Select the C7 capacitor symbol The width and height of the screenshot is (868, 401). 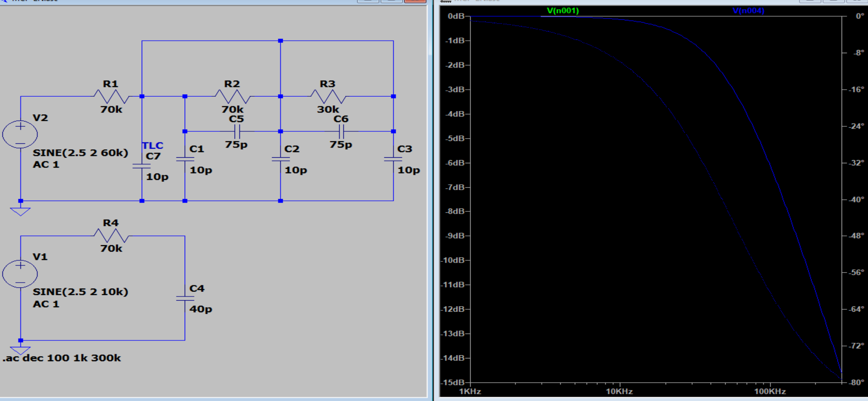(141, 166)
